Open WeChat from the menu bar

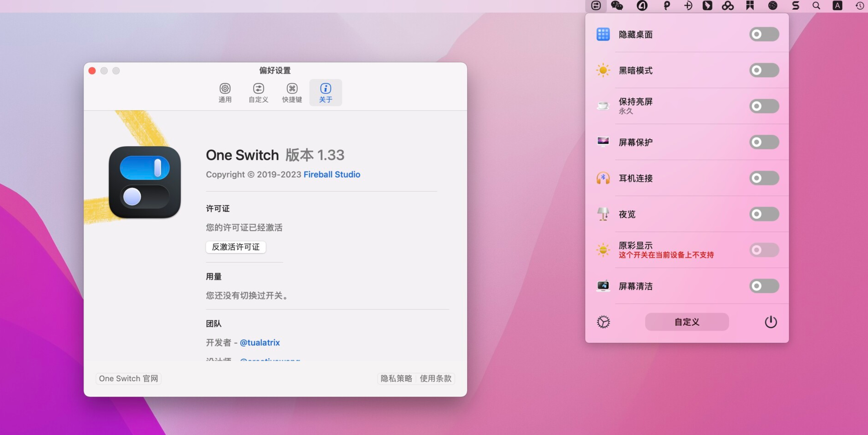617,6
